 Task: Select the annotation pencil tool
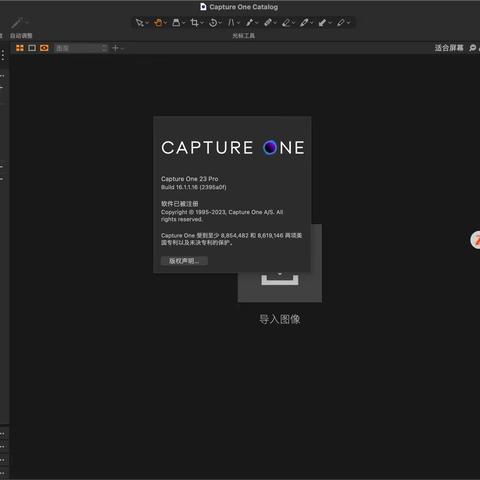click(340, 23)
